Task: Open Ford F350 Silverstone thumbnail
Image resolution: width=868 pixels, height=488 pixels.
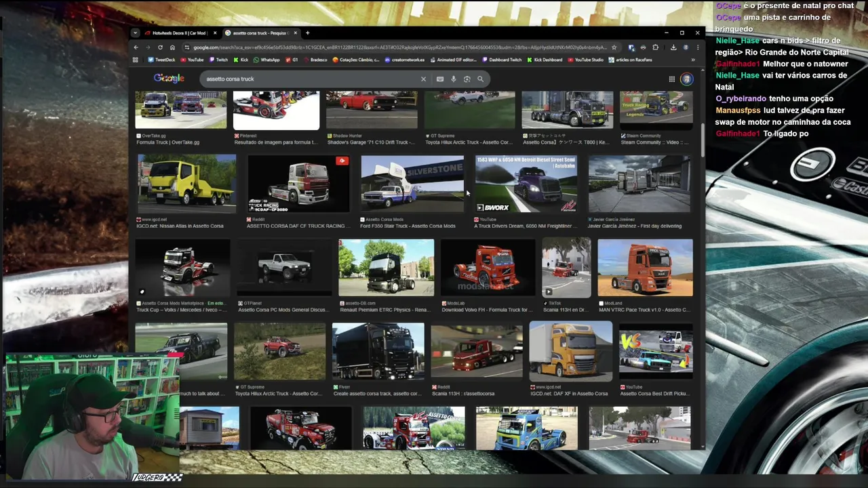Action: (x=412, y=184)
